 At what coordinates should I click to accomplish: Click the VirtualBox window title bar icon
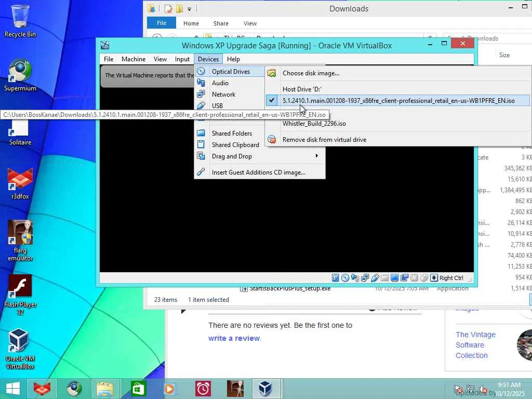pyautogui.click(x=105, y=45)
